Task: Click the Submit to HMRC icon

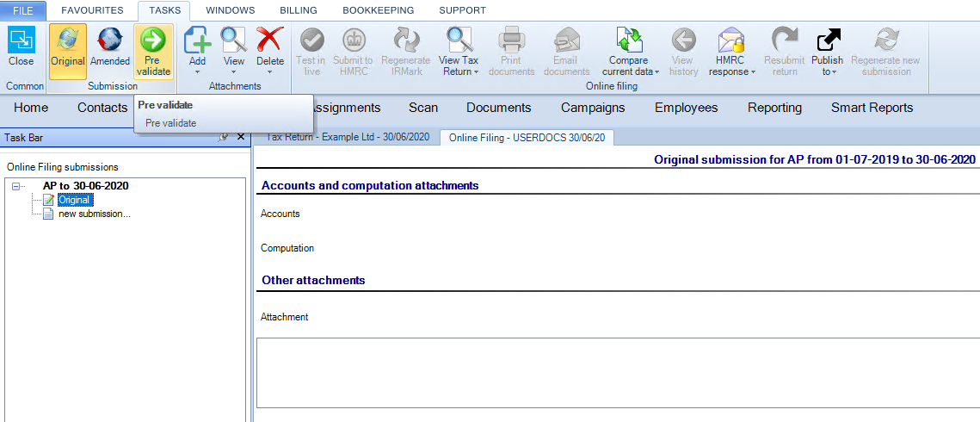Action: pos(353,40)
